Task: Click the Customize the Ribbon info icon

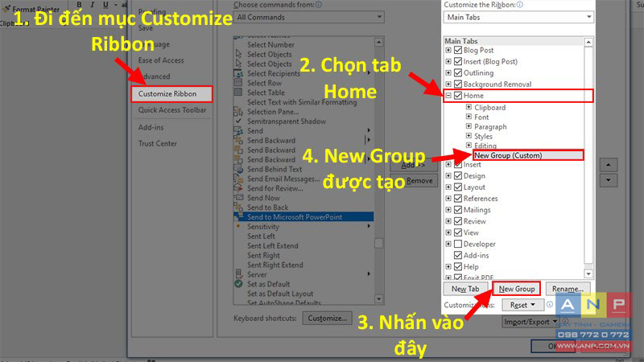Action: pos(519,5)
